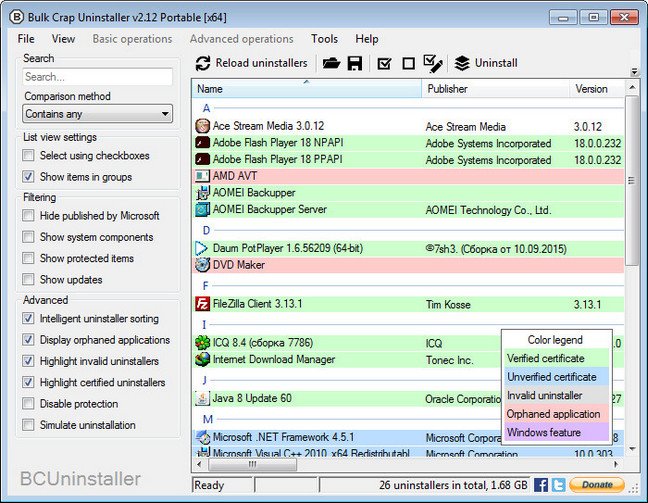Invert selection with the checkbox-pencil icon

(x=433, y=64)
